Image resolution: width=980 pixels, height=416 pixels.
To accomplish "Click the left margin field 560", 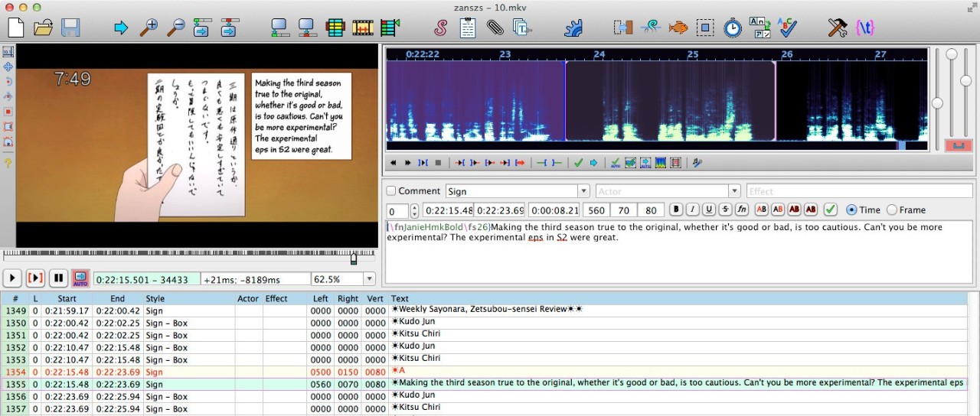I will pyautogui.click(x=595, y=210).
